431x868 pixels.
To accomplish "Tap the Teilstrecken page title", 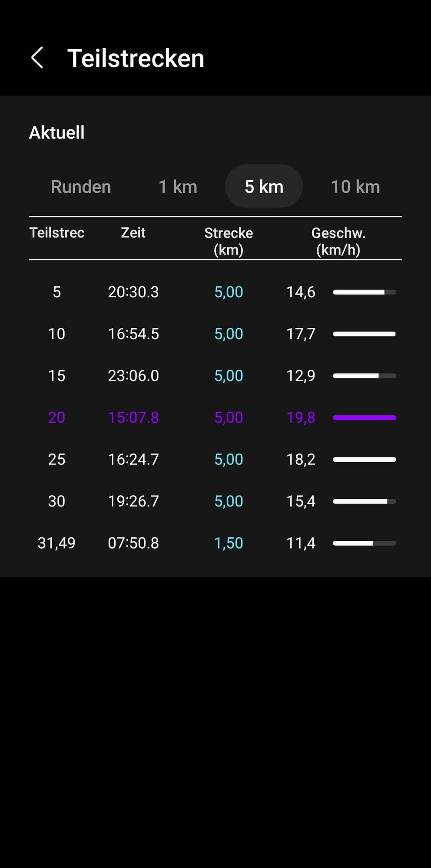I will pos(136,58).
